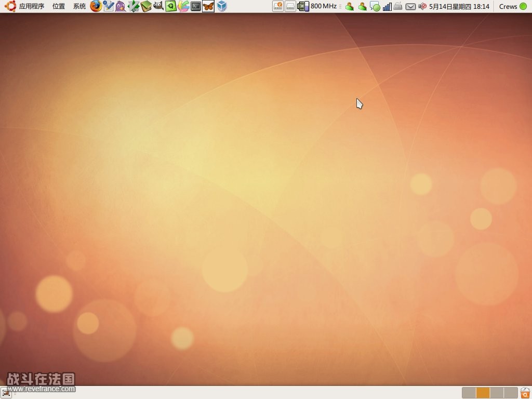Click the muted volume speaker icon

pyautogui.click(x=422, y=6)
